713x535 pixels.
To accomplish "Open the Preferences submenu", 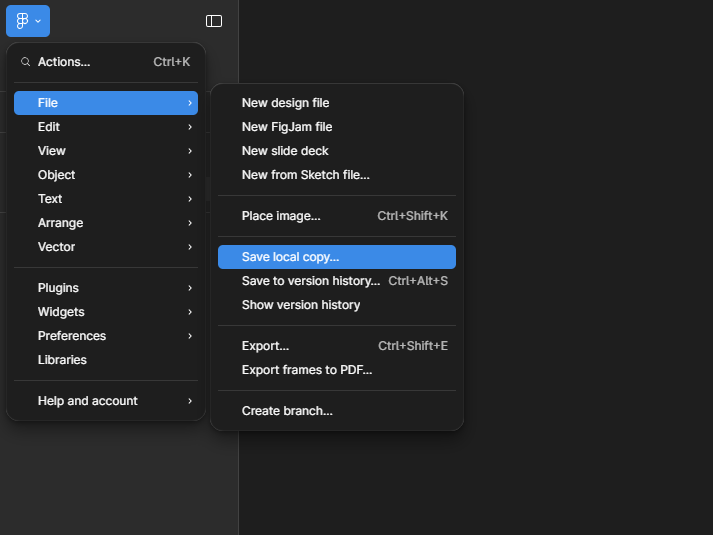I will (106, 336).
